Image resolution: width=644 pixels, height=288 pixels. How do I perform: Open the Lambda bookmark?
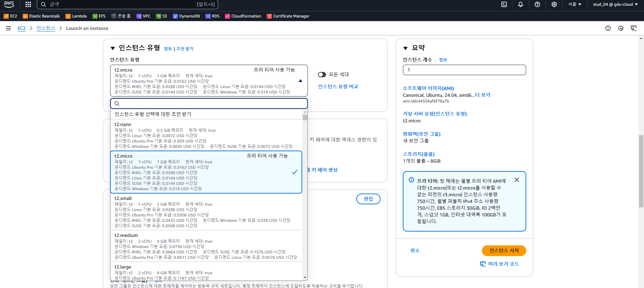[x=76, y=16]
